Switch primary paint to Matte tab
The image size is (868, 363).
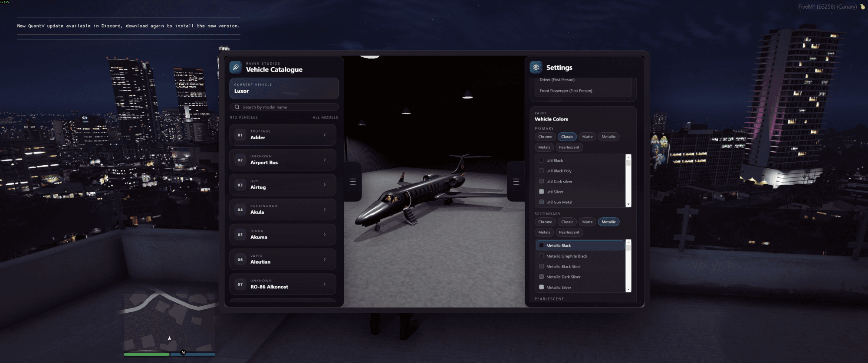587,137
